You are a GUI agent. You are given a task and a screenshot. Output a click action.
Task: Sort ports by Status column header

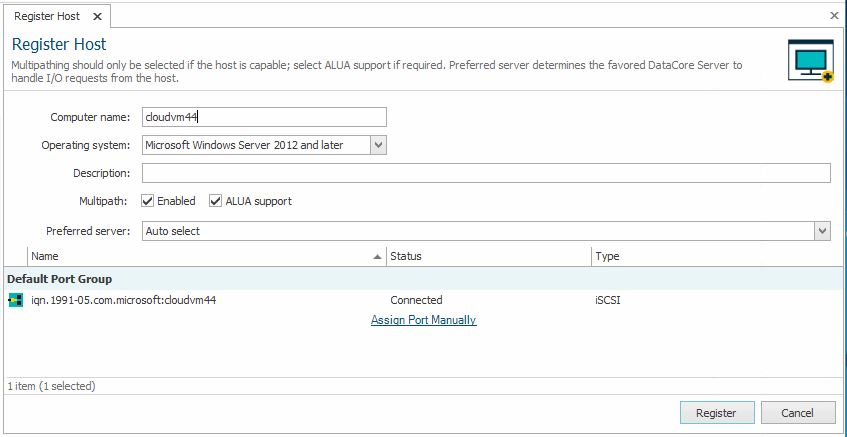coord(488,256)
